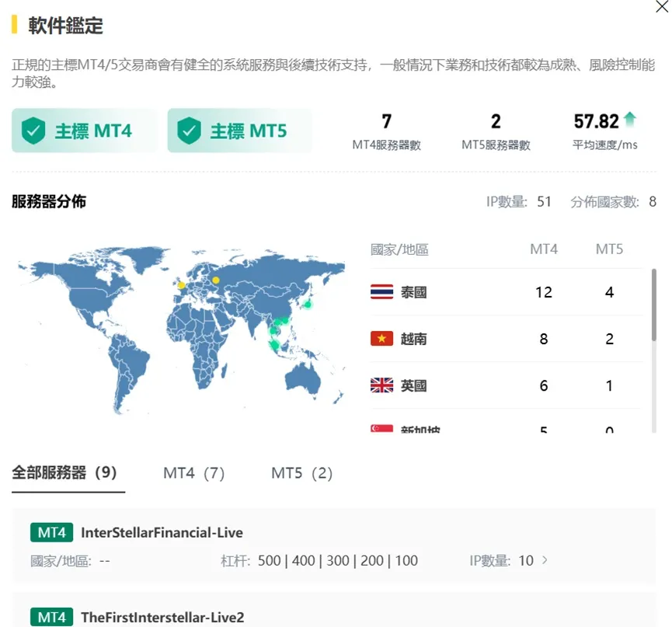Click the 越南 row label
This screenshot has height=627, width=672.
(413, 339)
